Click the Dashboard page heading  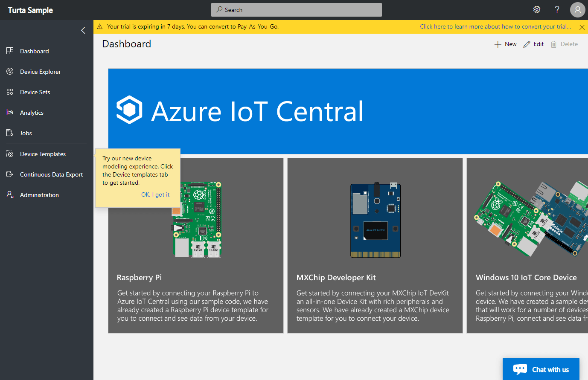click(127, 44)
